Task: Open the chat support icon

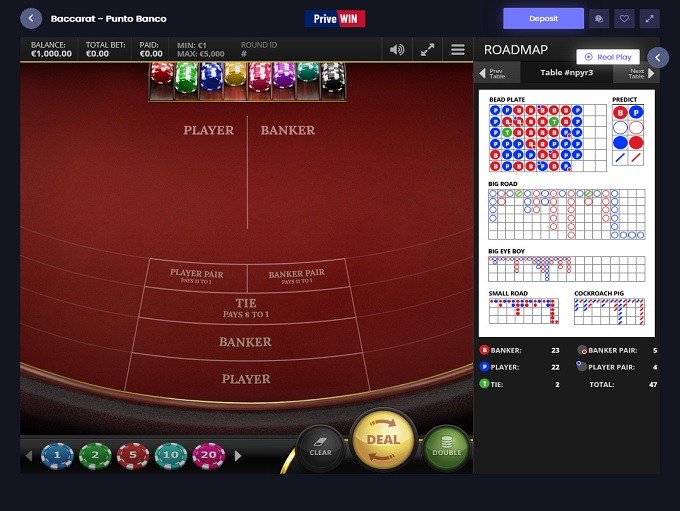Action: [x=599, y=19]
